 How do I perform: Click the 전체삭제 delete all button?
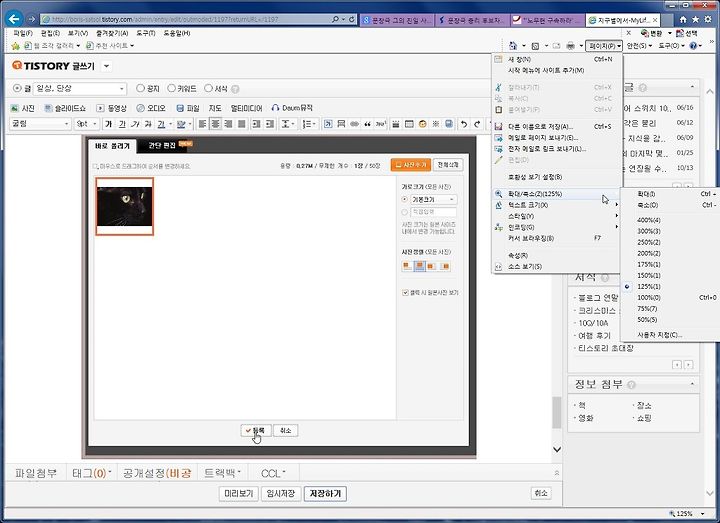(448, 164)
